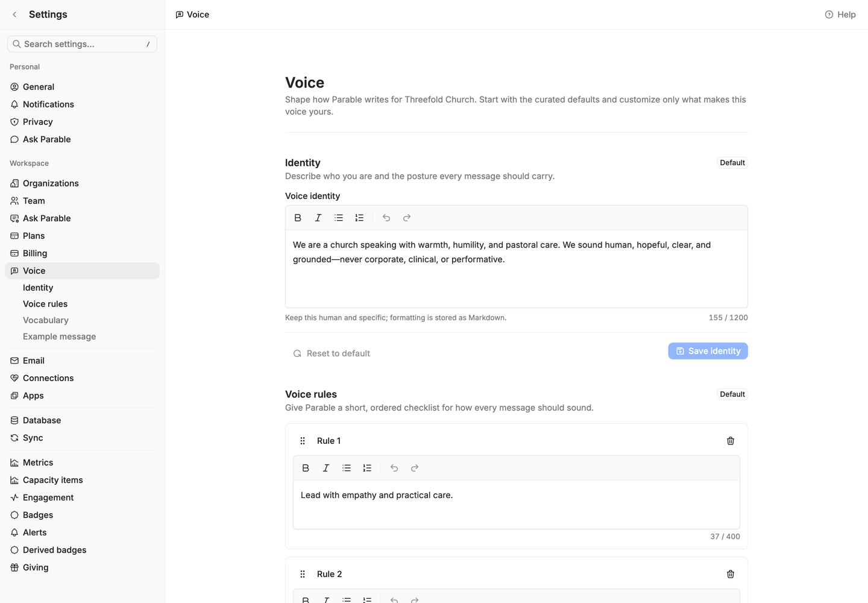Open Notifications settings
868x603 pixels.
(x=82, y=104)
